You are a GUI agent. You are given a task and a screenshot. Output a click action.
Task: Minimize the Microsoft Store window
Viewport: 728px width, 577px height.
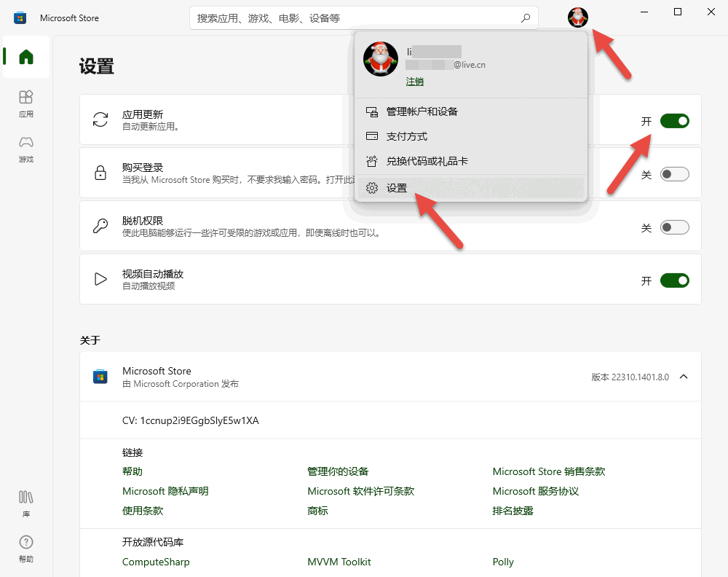pyautogui.click(x=644, y=12)
